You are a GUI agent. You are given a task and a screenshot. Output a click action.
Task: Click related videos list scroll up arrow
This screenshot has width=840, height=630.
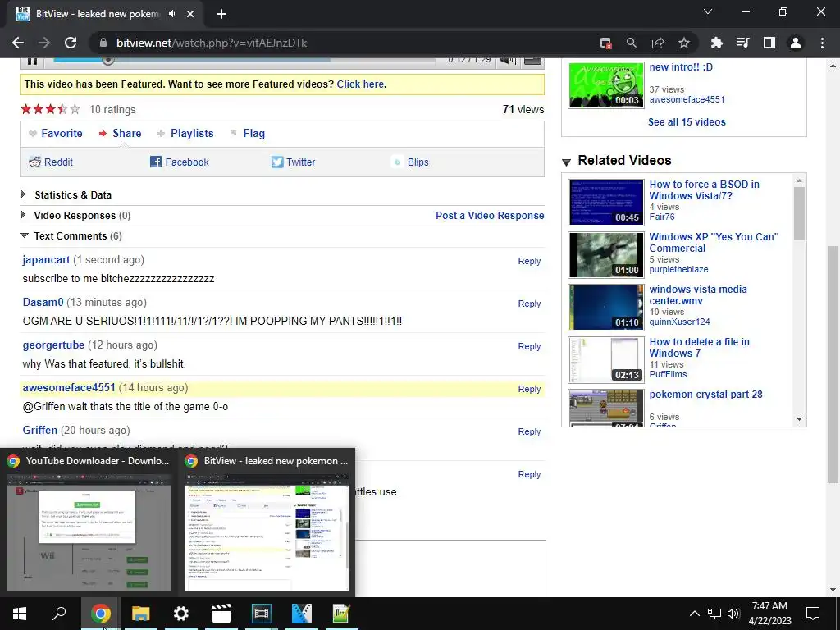click(799, 180)
